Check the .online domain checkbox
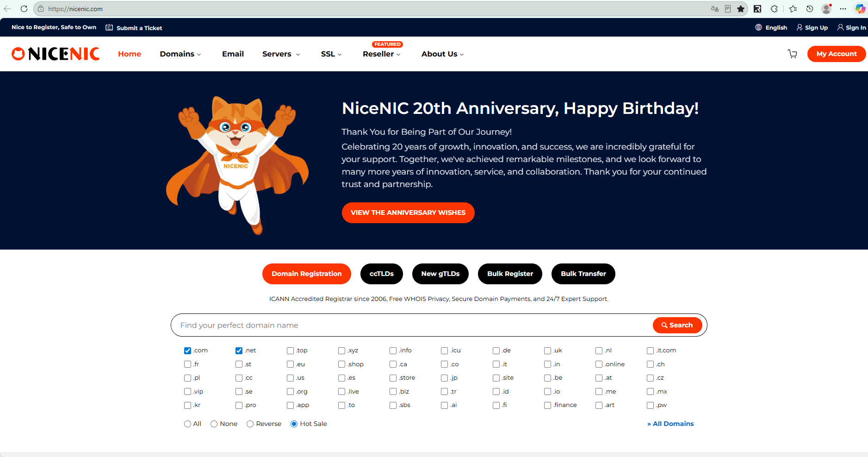 [x=599, y=364]
